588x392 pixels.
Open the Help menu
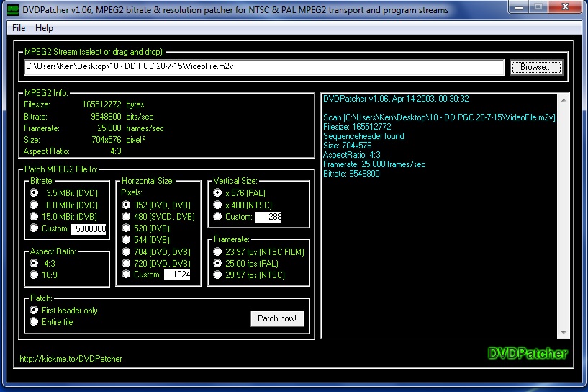pyautogui.click(x=44, y=28)
